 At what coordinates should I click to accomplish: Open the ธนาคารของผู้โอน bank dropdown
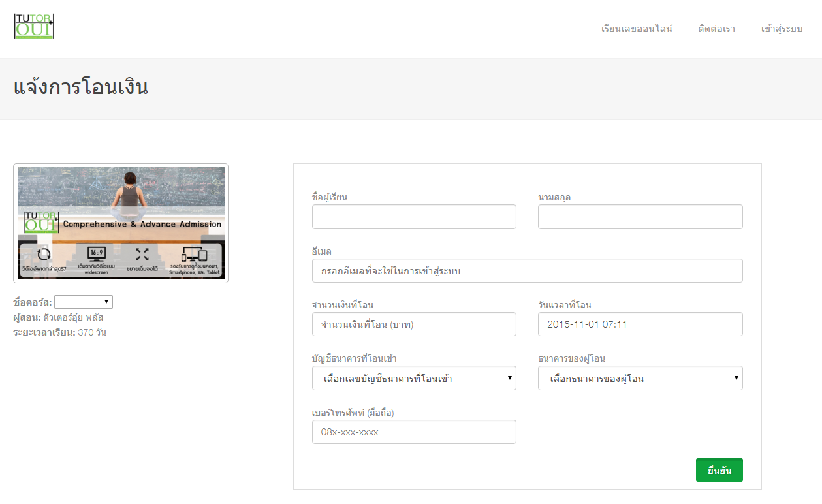[x=640, y=378]
